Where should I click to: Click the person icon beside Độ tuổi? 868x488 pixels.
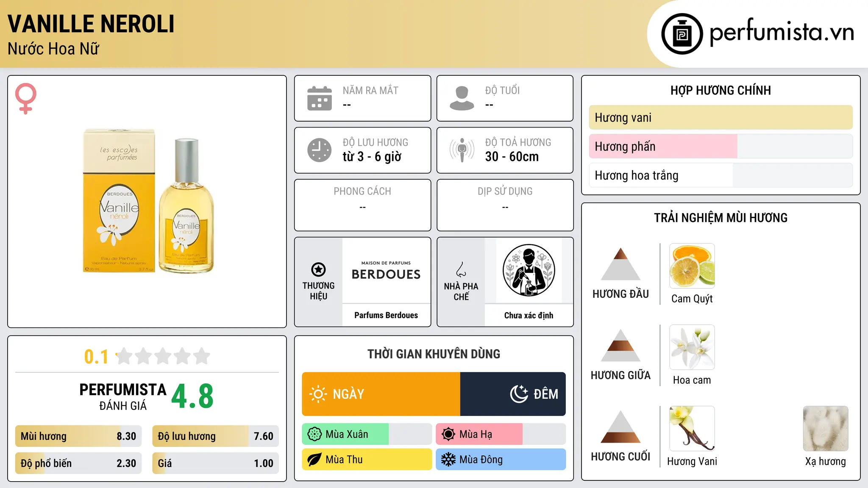point(462,98)
